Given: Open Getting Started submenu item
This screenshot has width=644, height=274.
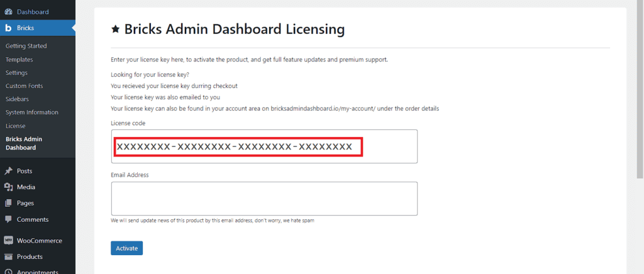Looking at the screenshot, I should click(26, 46).
